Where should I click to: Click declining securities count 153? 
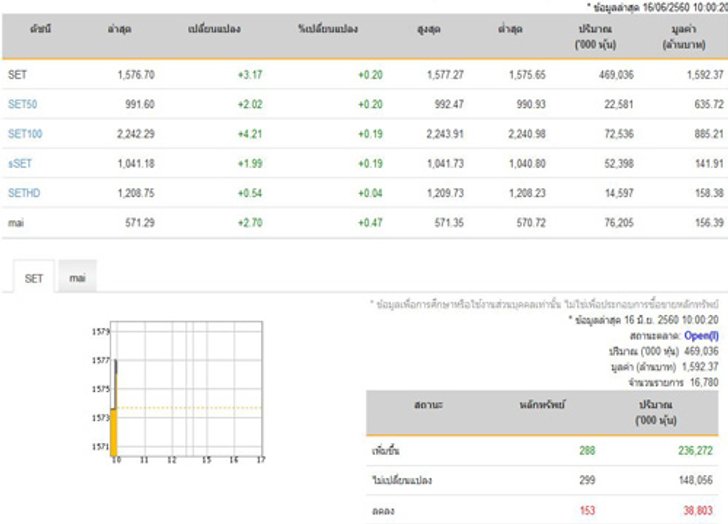[587, 511]
